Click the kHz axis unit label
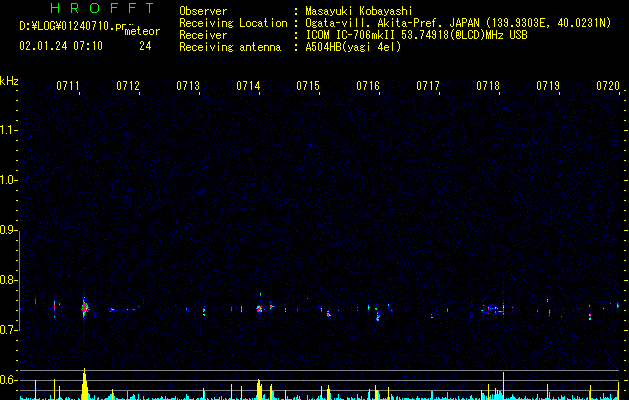Image resolution: width=629 pixels, height=400 pixels. point(9,81)
